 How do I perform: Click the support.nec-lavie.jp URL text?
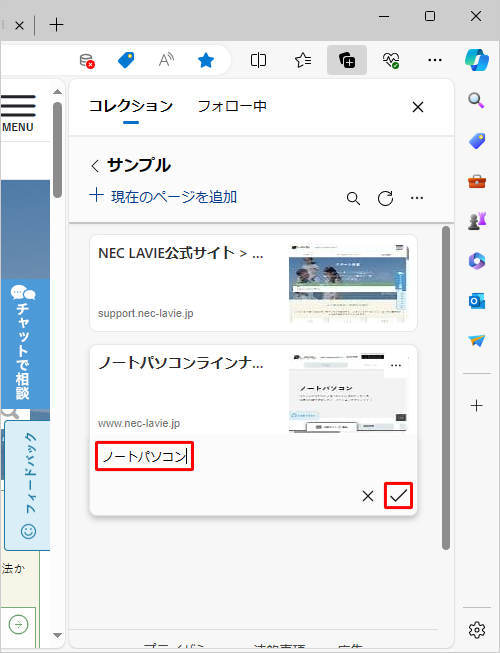click(x=146, y=313)
